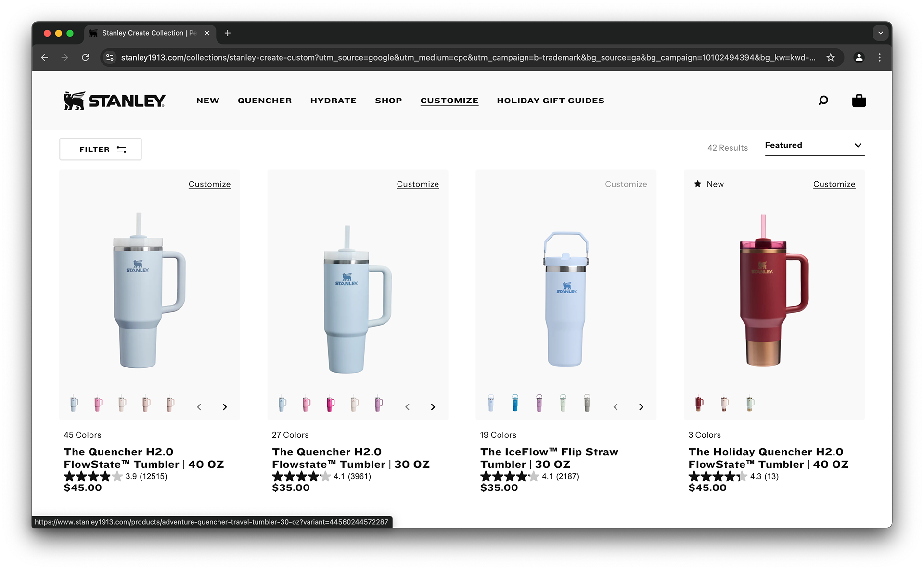Click the 4.3 (13) star rating
The image size is (924, 570).
(733, 476)
